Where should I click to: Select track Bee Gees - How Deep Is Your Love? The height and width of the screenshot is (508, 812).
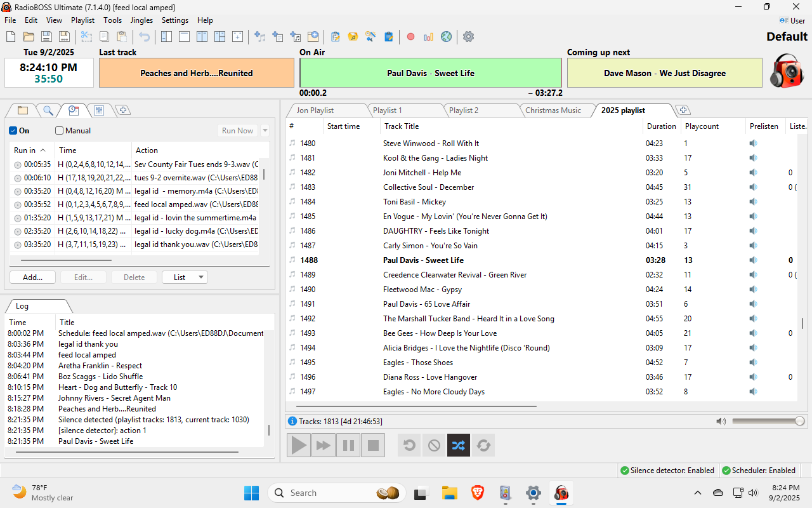coord(541,333)
